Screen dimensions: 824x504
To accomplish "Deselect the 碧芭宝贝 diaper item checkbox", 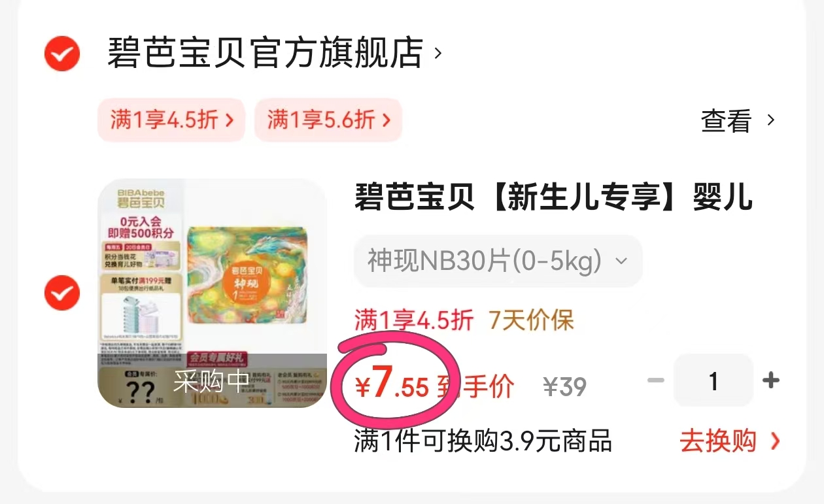I will click(62, 293).
